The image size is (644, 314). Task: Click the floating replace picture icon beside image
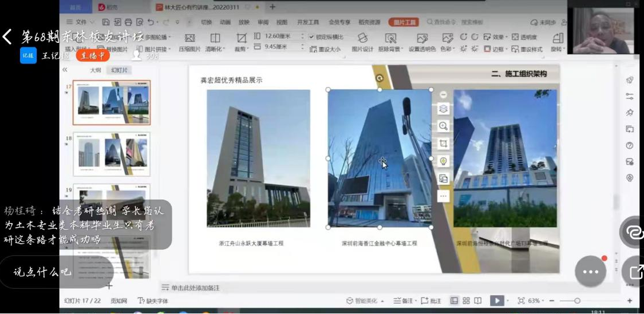coord(443,178)
